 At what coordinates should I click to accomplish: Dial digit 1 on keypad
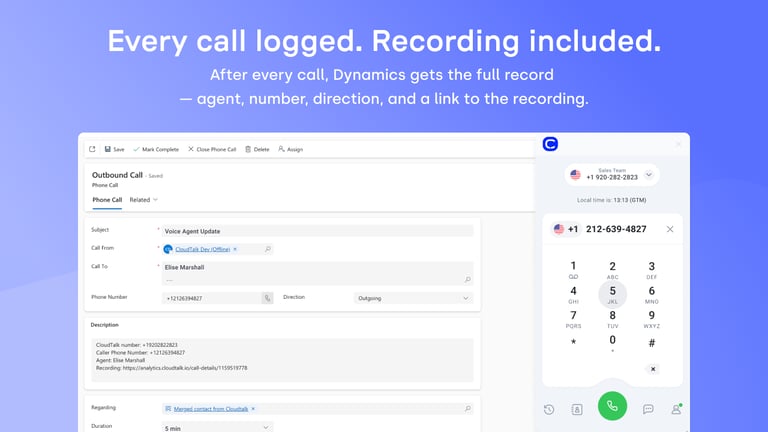[573, 269]
